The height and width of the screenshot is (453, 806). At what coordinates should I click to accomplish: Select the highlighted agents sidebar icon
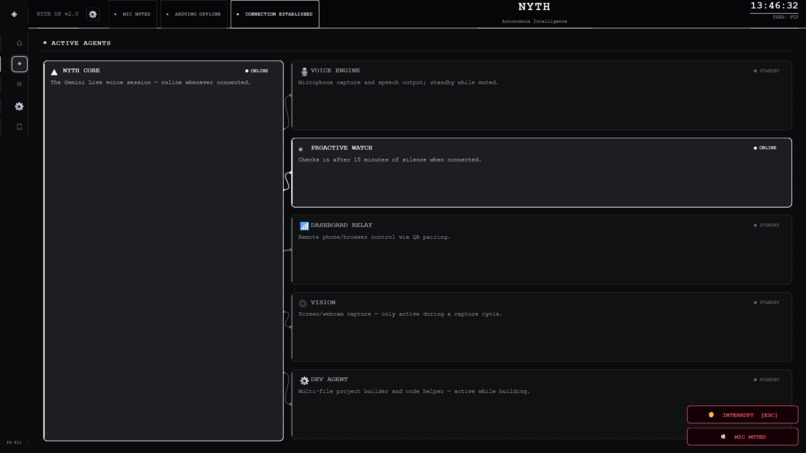click(x=20, y=64)
